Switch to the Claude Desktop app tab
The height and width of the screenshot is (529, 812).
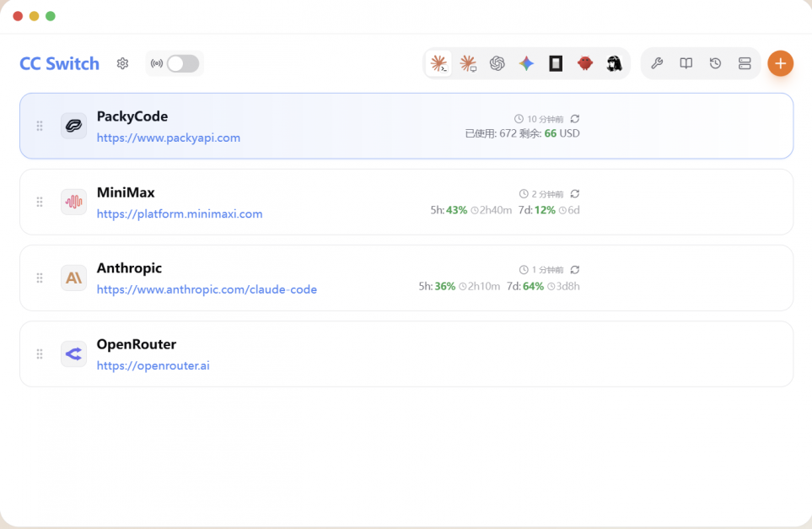coord(468,64)
